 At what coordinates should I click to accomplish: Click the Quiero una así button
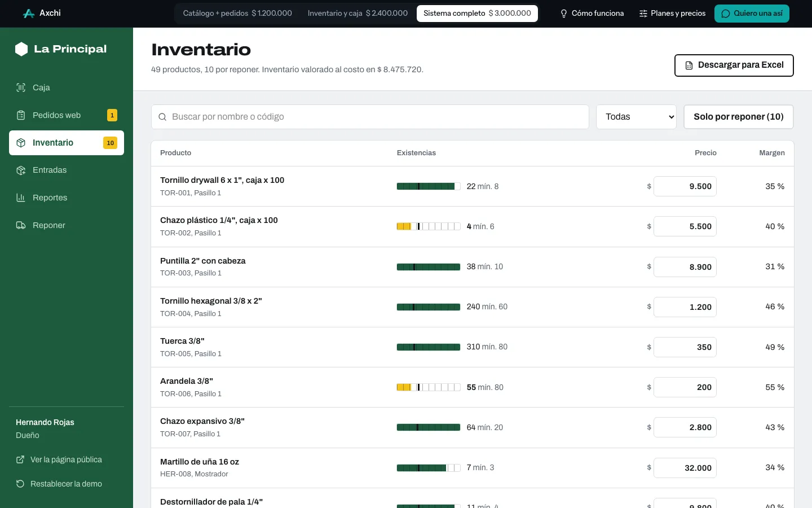[x=752, y=14]
